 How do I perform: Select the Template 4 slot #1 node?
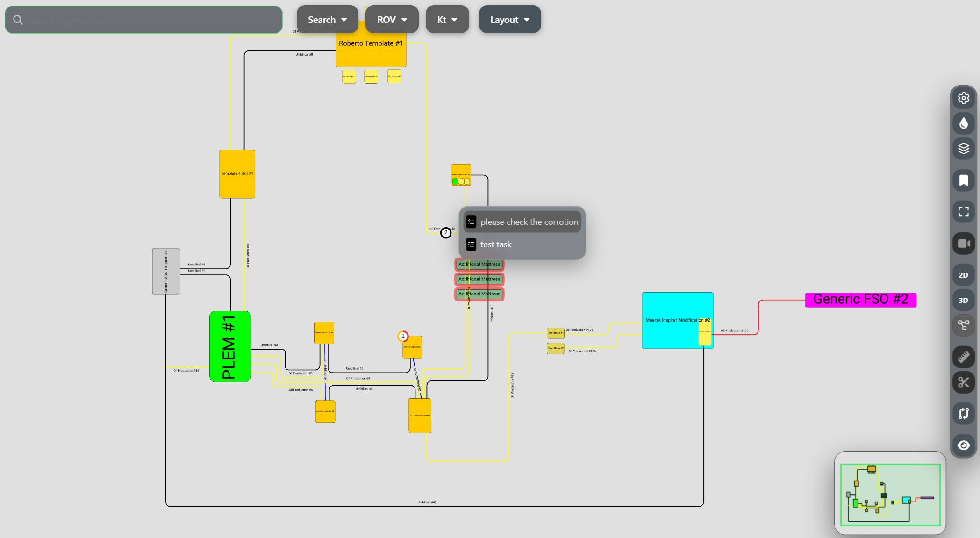coord(237,174)
